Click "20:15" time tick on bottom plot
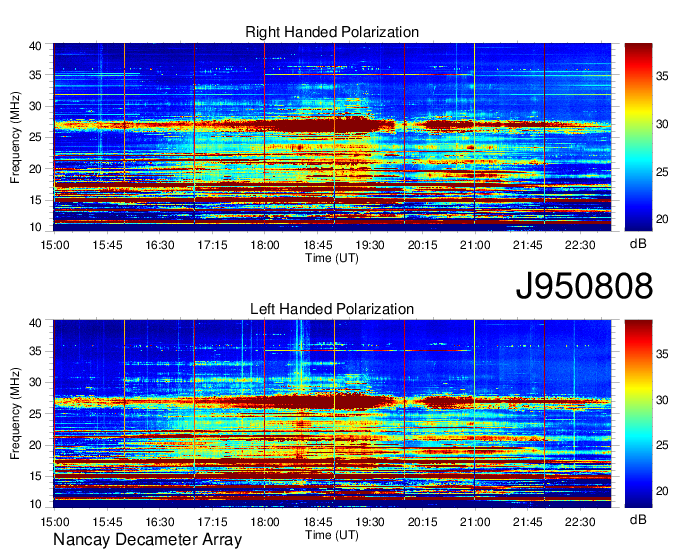This screenshot has height=552, width=680. [422, 522]
